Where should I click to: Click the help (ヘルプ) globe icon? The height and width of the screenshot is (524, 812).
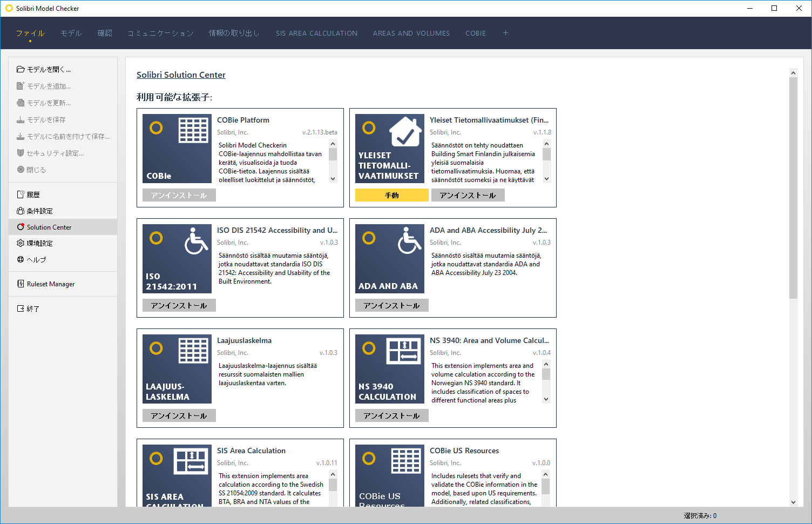coord(21,259)
